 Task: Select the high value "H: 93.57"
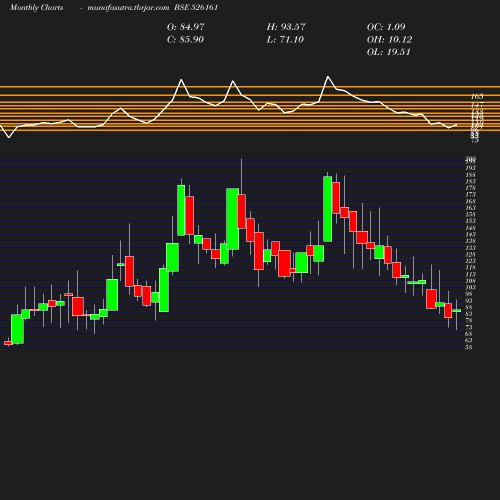pyautogui.click(x=286, y=27)
